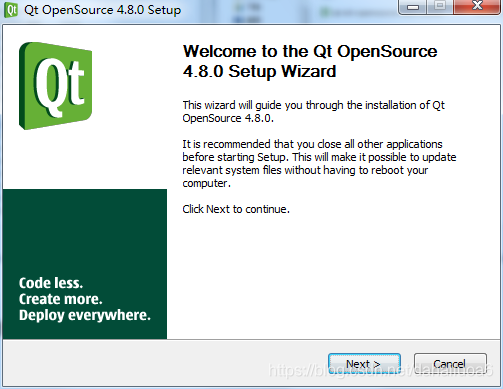Click the 'Create more.' slogan line
Screen dimensions: 503x389
pos(61,299)
